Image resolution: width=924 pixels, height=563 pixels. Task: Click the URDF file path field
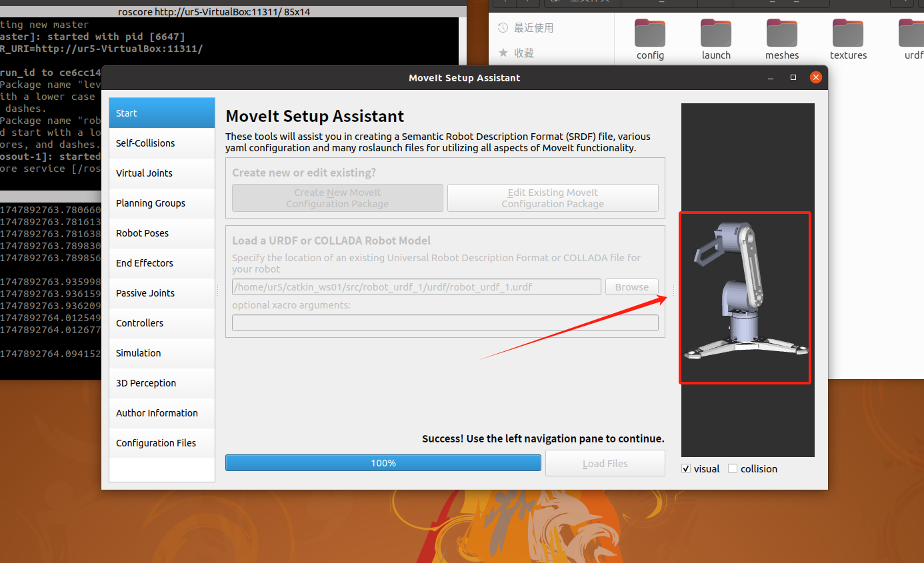coord(417,287)
